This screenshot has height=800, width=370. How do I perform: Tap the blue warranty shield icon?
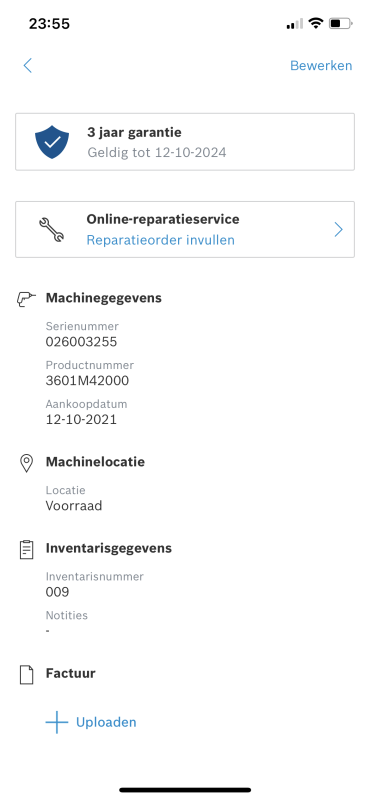click(x=52, y=142)
